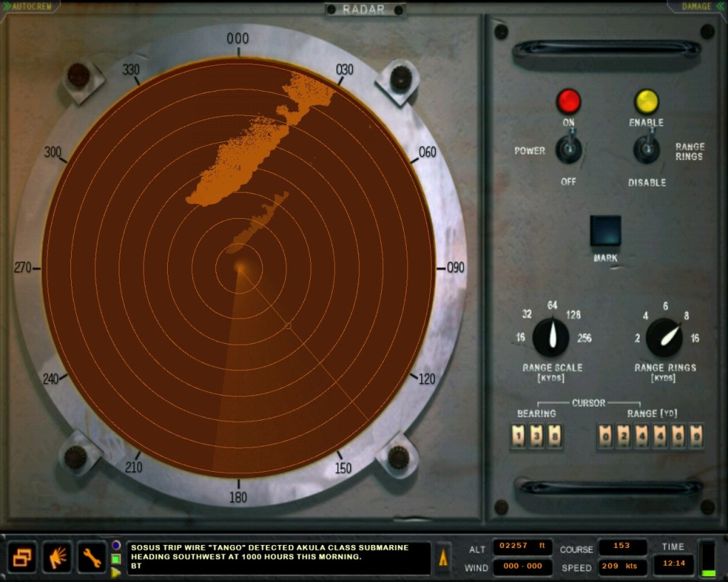Set range scale to 128 kyds

[573, 315]
